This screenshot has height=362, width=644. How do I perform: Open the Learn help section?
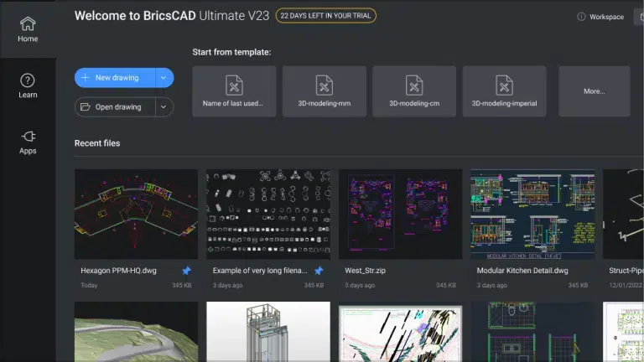click(x=28, y=85)
